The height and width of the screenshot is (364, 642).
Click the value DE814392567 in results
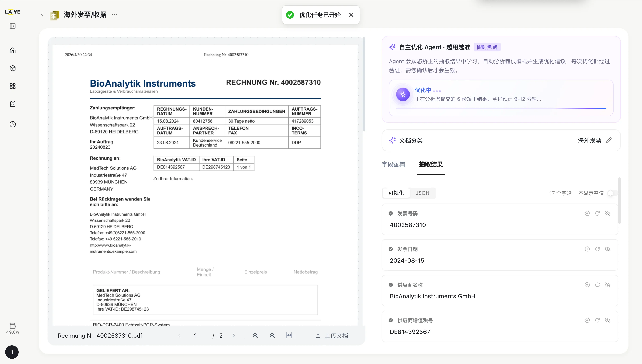coord(410,332)
